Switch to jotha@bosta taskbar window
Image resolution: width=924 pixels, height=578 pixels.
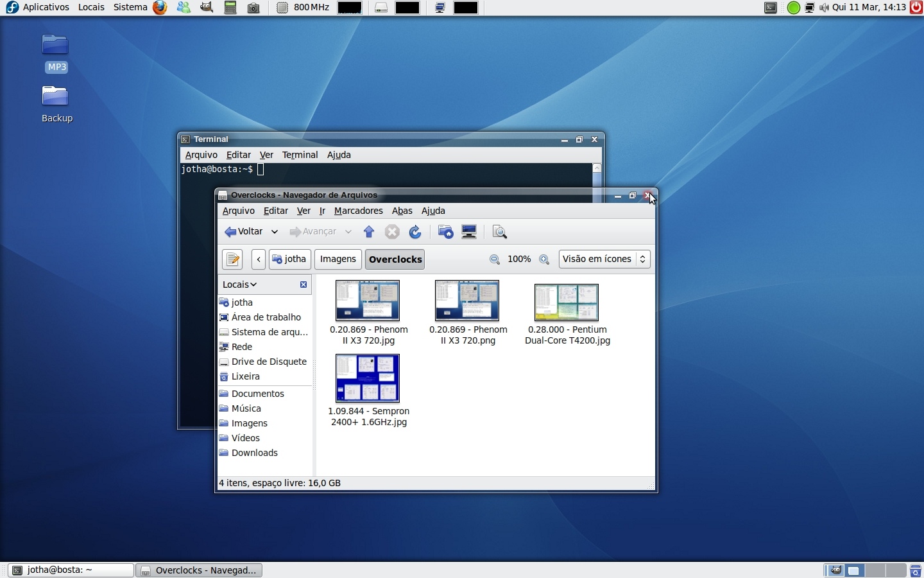click(71, 571)
